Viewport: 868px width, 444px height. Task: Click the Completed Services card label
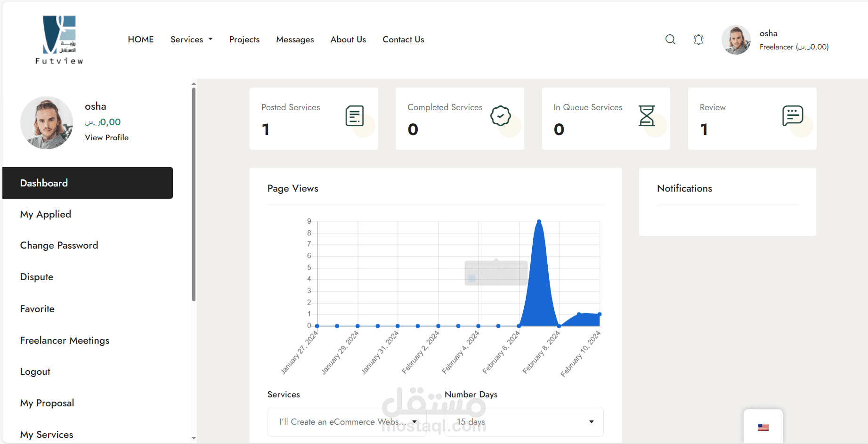(x=445, y=107)
